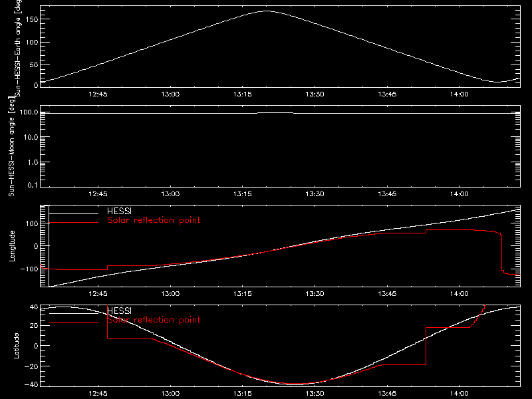
Task: Select HESSI legend text in Latitude plot
Action: click(120, 311)
